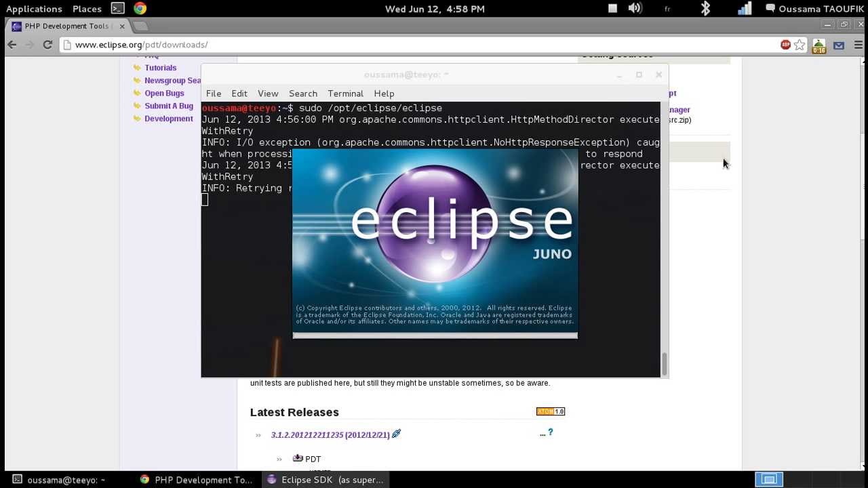Click the terminal vertical scrollbar

tap(665, 364)
